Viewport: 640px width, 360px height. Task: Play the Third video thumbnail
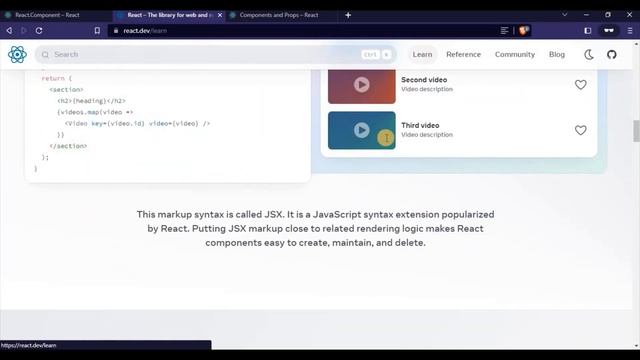pos(362,130)
